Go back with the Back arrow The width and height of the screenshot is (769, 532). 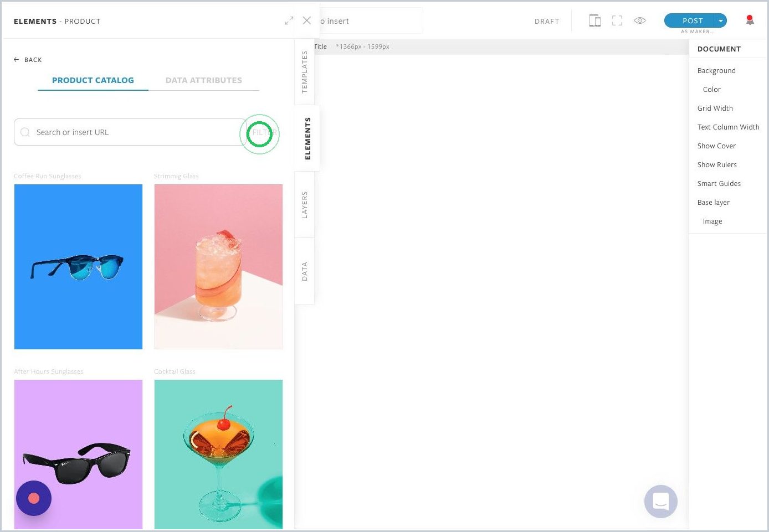coord(28,60)
